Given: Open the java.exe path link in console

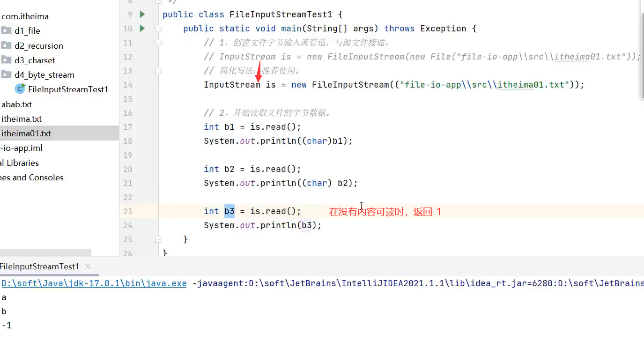Looking at the screenshot, I should point(94,283).
